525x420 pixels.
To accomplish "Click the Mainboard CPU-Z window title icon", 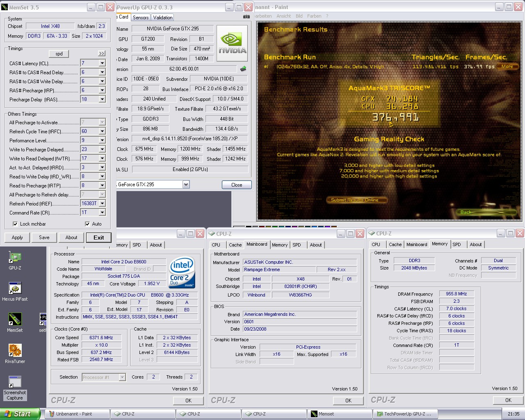I will tap(212, 234).
